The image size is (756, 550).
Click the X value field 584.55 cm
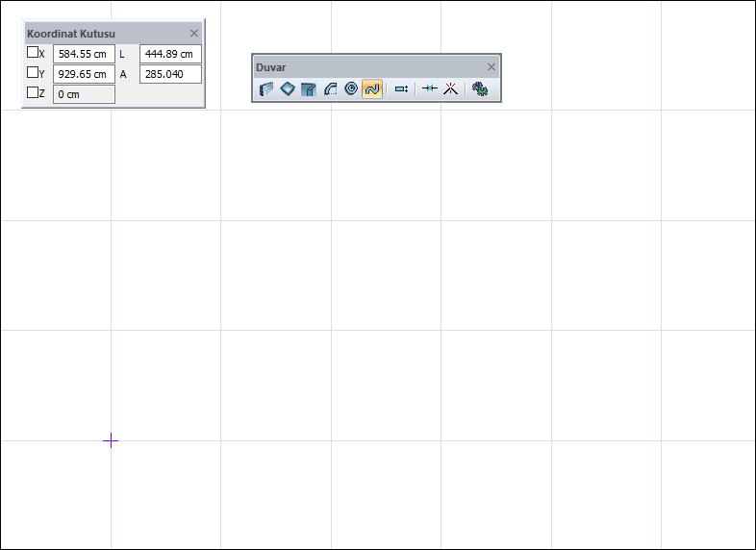click(84, 54)
